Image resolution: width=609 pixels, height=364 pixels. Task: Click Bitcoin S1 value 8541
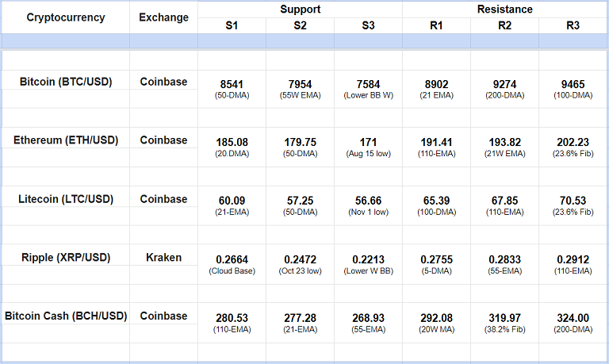tap(232, 82)
